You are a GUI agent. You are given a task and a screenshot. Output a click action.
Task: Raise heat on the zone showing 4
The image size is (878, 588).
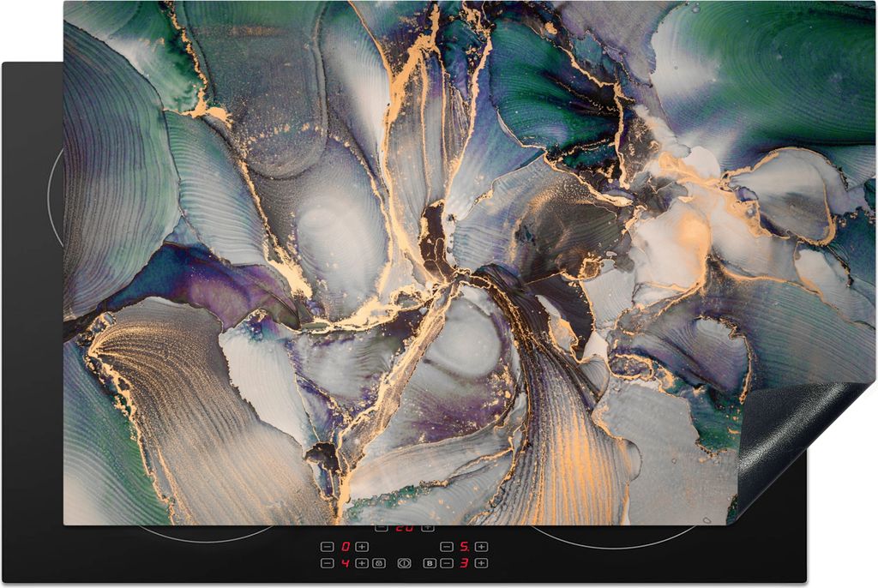pos(362,563)
